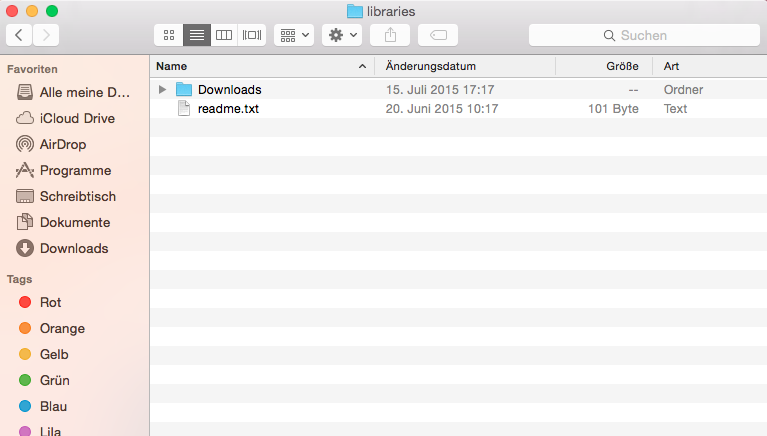
Task: Open the gear action menu
Action: click(x=342, y=35)
